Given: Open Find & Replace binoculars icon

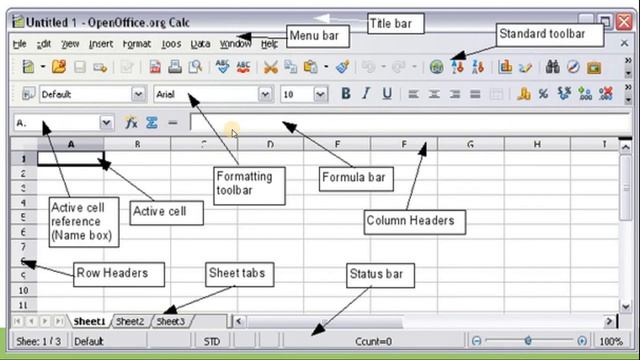Looking at the screenshot, I should [x=553, y=67].
